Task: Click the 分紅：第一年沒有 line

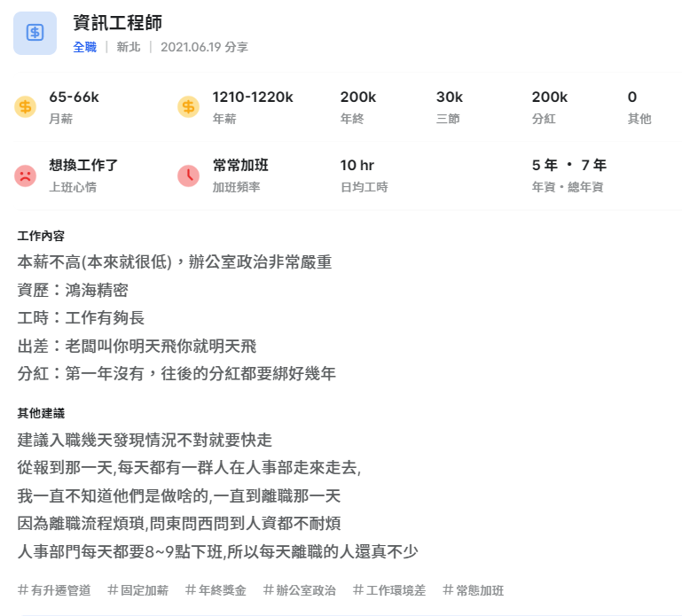Action: (x=176, y=373)
